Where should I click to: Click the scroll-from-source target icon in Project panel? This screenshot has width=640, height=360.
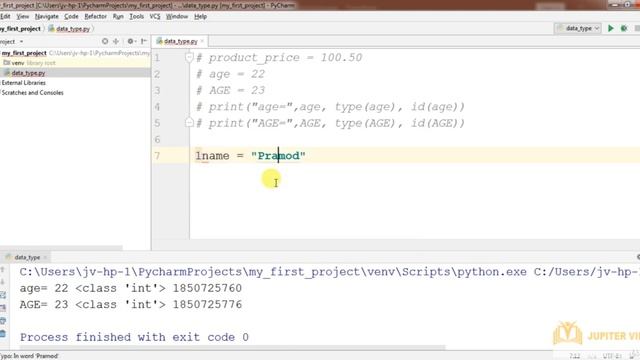105,41
